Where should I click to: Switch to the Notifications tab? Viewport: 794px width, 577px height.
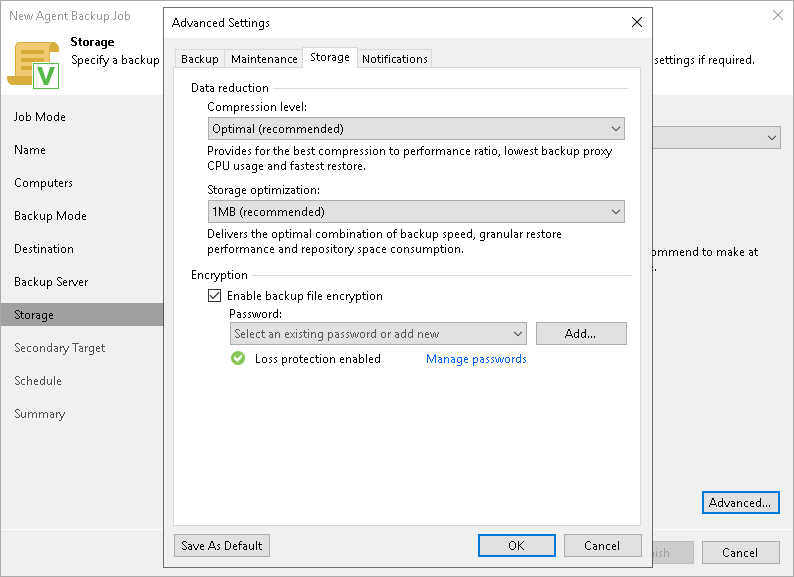394,59
